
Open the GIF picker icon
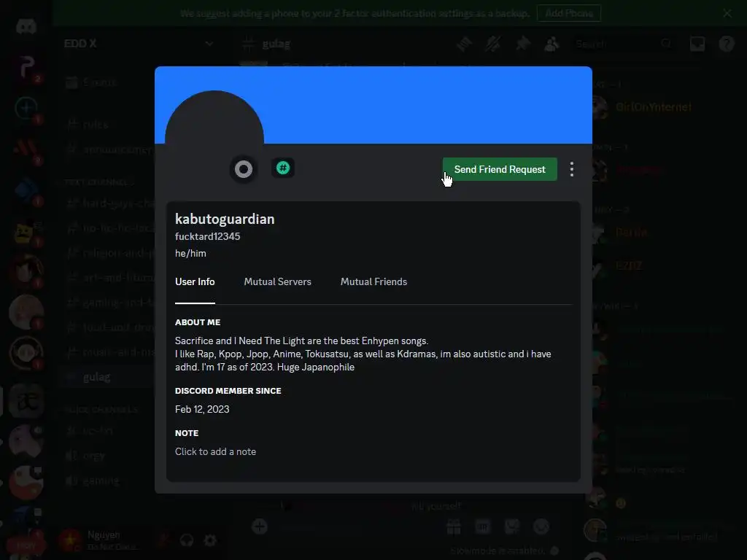(x=483, y=526)
